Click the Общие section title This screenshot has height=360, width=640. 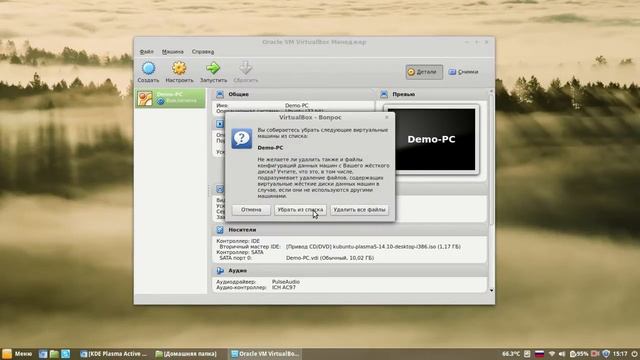tap(238, 94)
